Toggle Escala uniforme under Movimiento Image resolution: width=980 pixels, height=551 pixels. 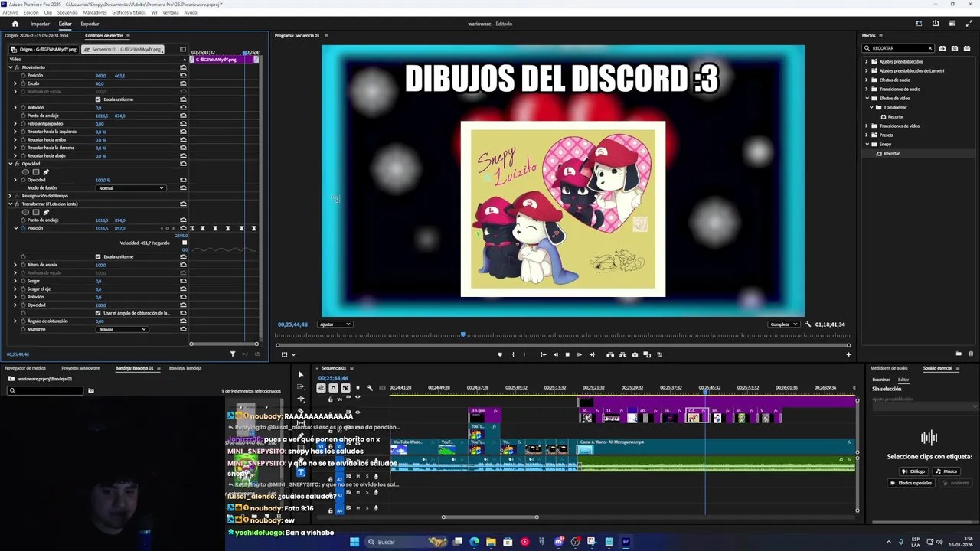tap(98, 99)
